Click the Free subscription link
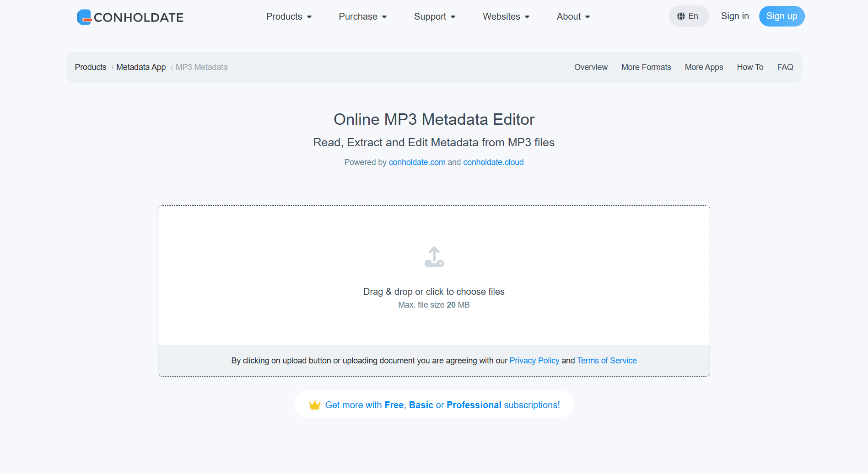Screen dimensions: 868x474 tap(394, 405)
